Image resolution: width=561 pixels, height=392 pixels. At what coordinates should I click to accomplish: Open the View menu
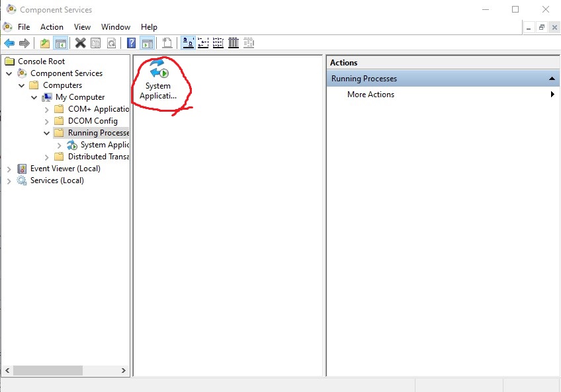82,27
